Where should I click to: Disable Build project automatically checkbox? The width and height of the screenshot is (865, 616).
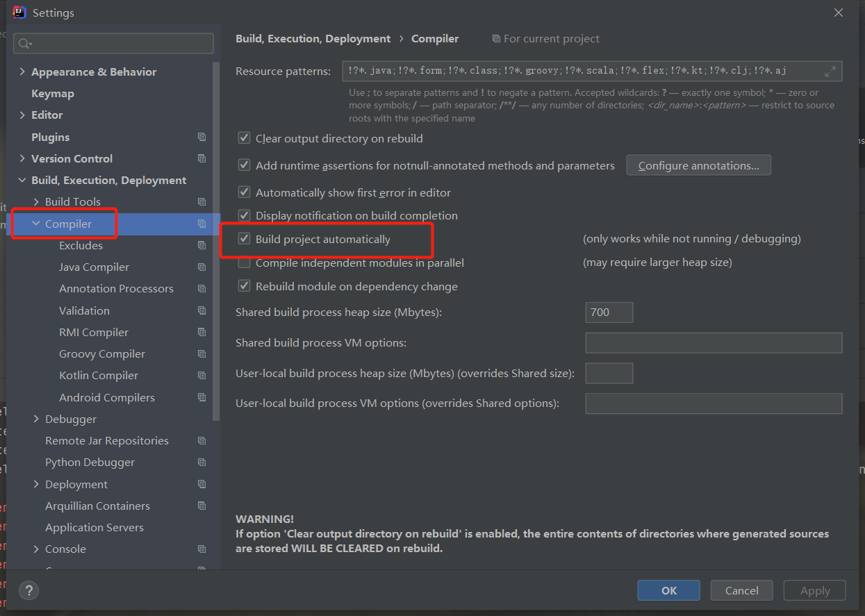point(244,239)
